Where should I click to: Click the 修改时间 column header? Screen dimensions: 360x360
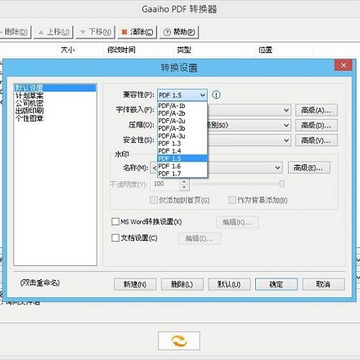point(138,50)
